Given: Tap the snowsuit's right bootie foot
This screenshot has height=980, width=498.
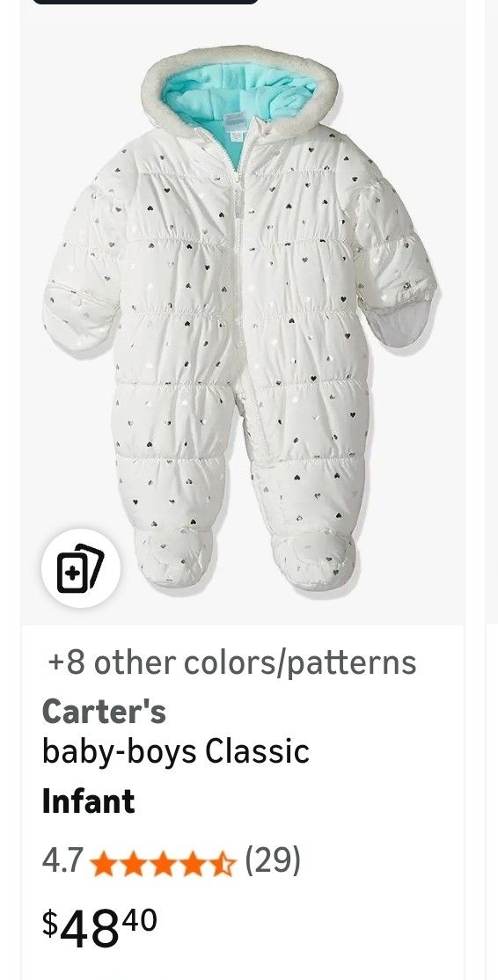Looking at the screenshot, I should click(316, 558).
